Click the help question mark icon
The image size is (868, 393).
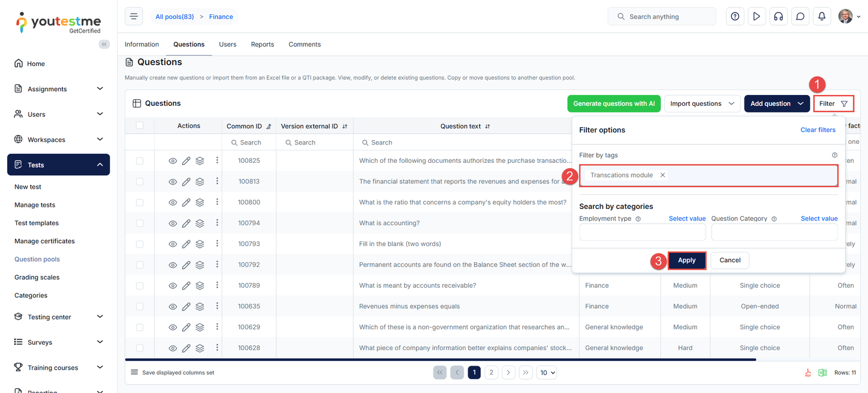(x=735, y=16)
